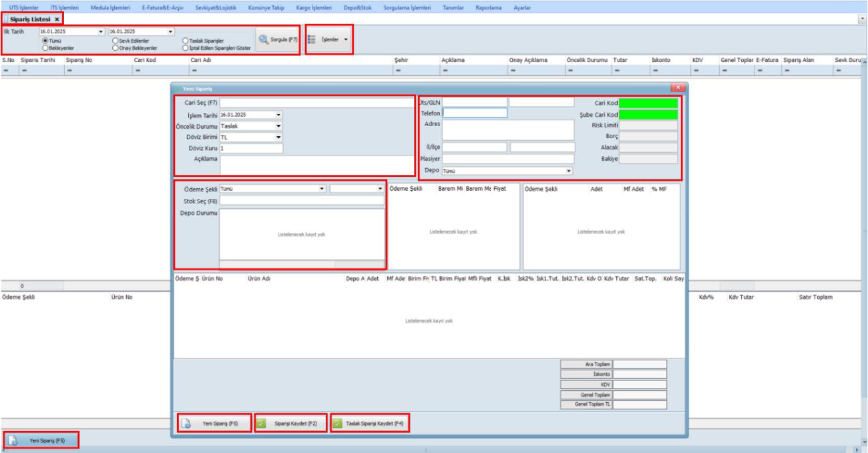Screen dimensions: 868x453
Task: Expand the Döviz Birimi dropdown
Action: click(x=278, y=137)
